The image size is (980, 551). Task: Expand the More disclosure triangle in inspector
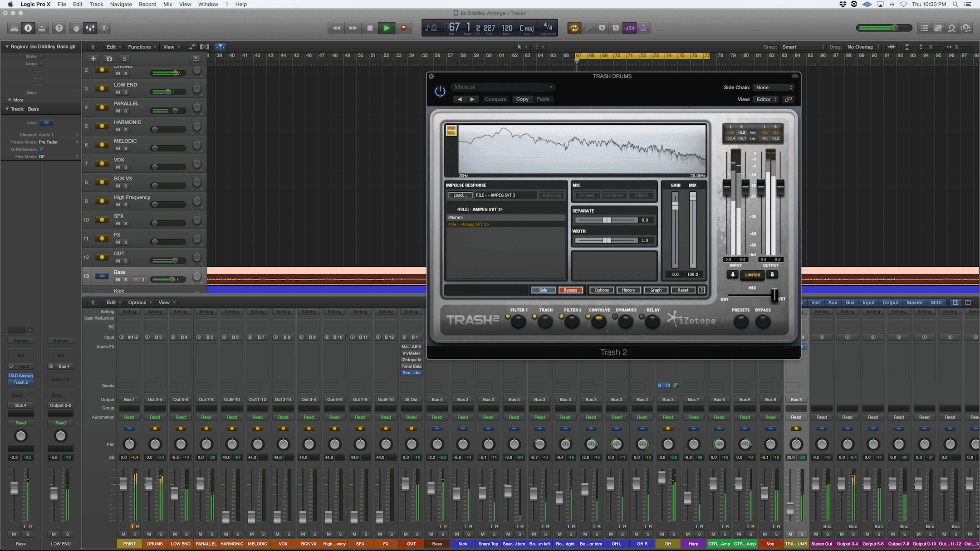coord(10,100)
